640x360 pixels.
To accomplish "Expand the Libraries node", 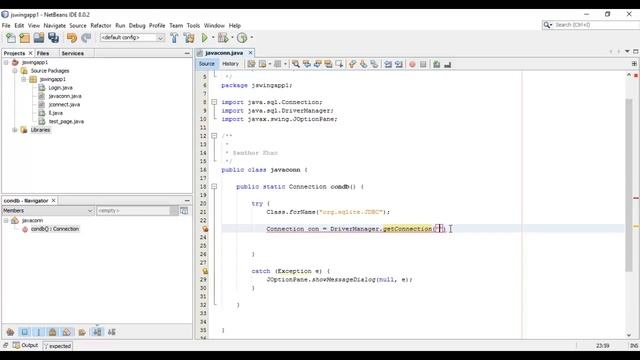I will 15,130.
